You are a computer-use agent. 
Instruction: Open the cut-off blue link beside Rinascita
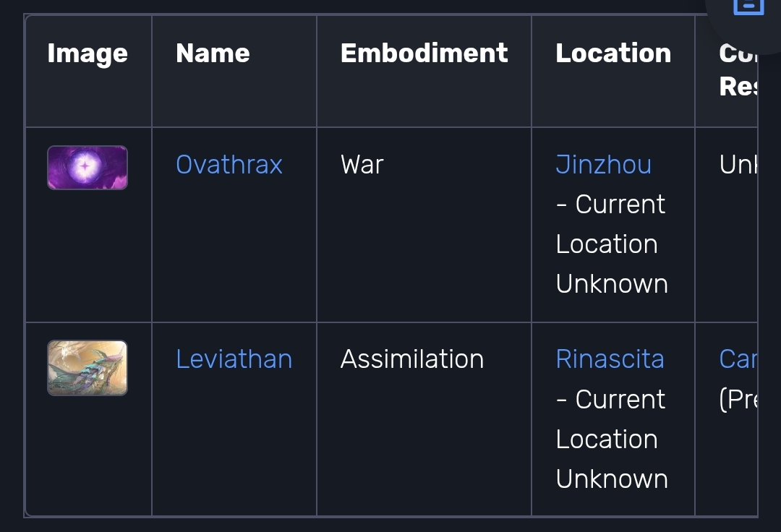(738, 359)
